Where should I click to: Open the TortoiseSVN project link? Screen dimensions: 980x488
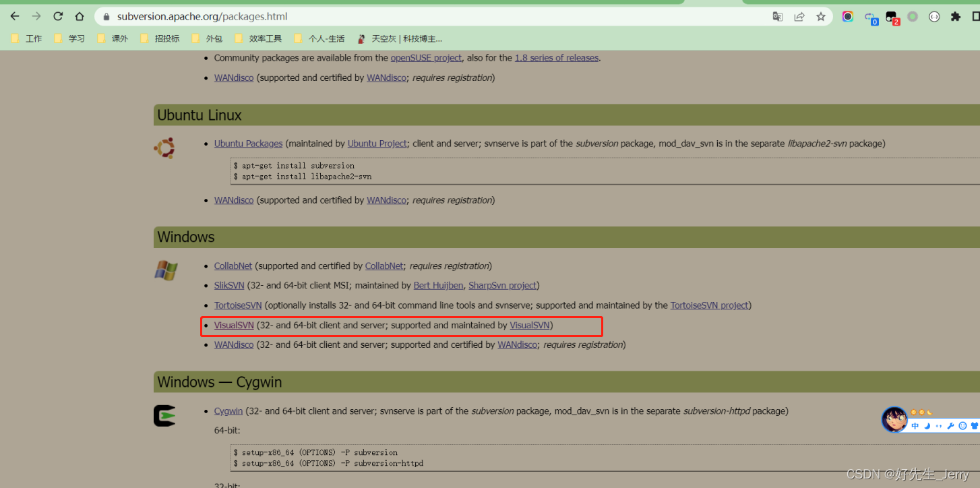pos(710,305)
